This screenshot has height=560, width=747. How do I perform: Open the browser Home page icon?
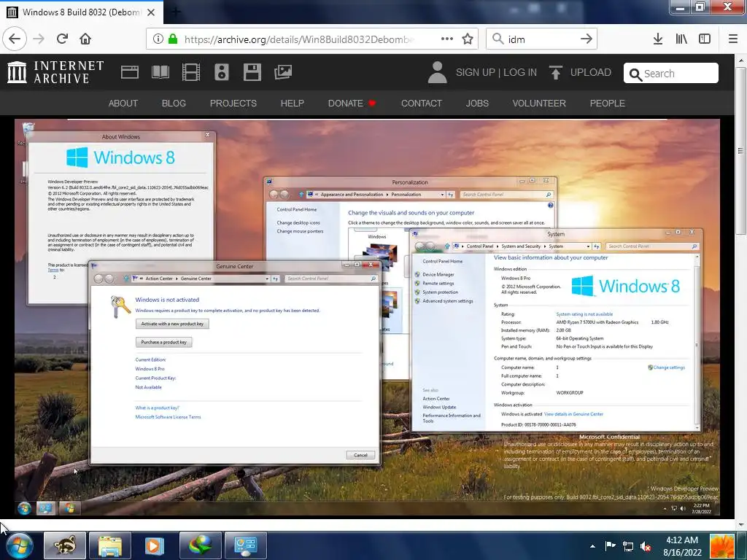pos(85,39)
